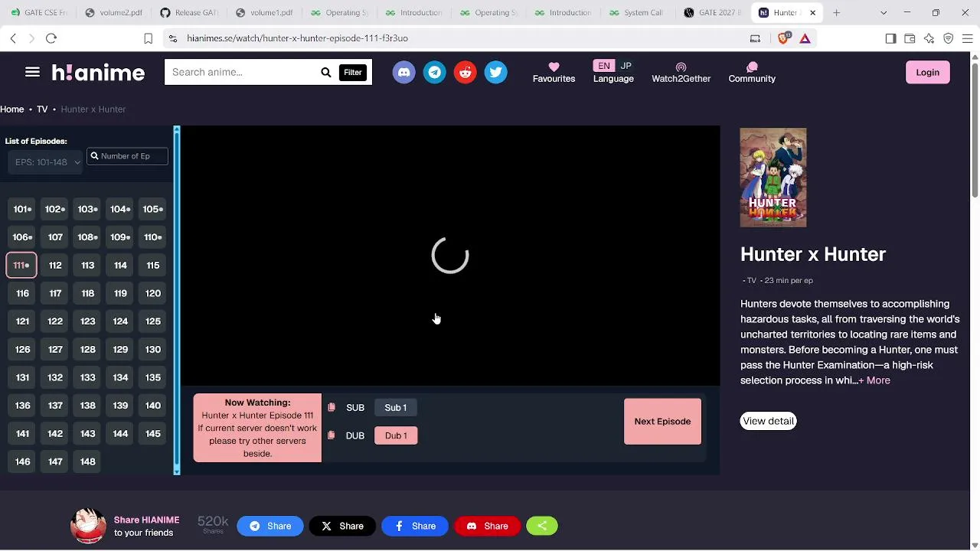Open Leo AI sparkle icon
The image size is (980, 551).
[x=929, y=38]
